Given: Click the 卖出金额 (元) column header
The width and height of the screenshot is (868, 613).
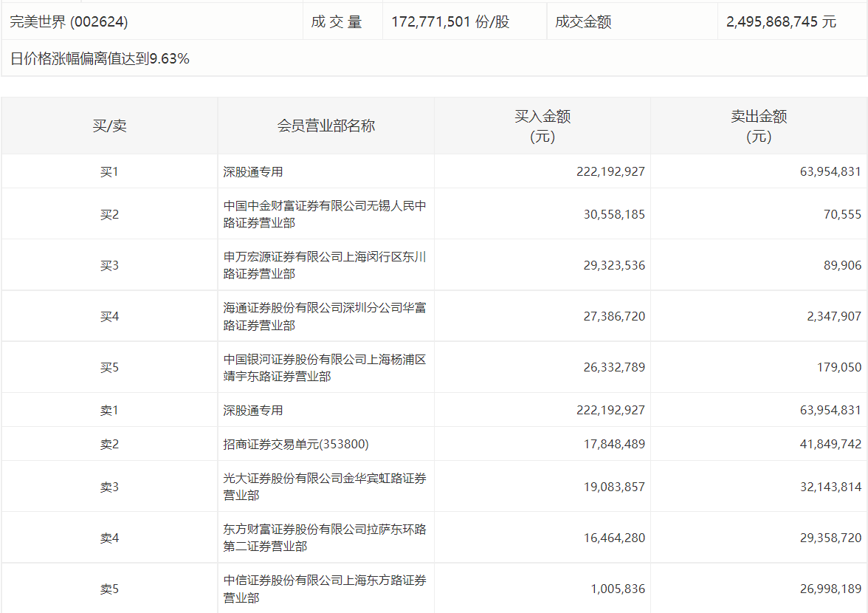Looking at the screenshot, I should 759,126.
